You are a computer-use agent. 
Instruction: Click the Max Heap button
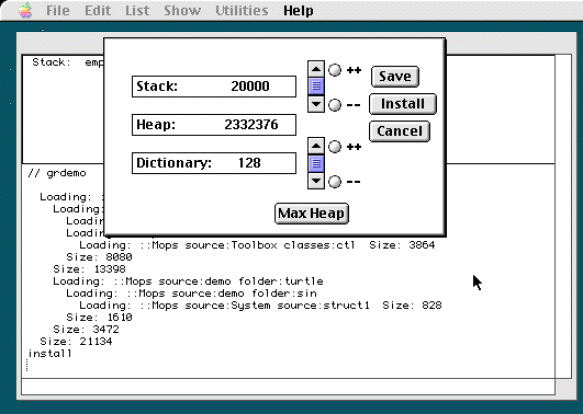click(311, 214)
